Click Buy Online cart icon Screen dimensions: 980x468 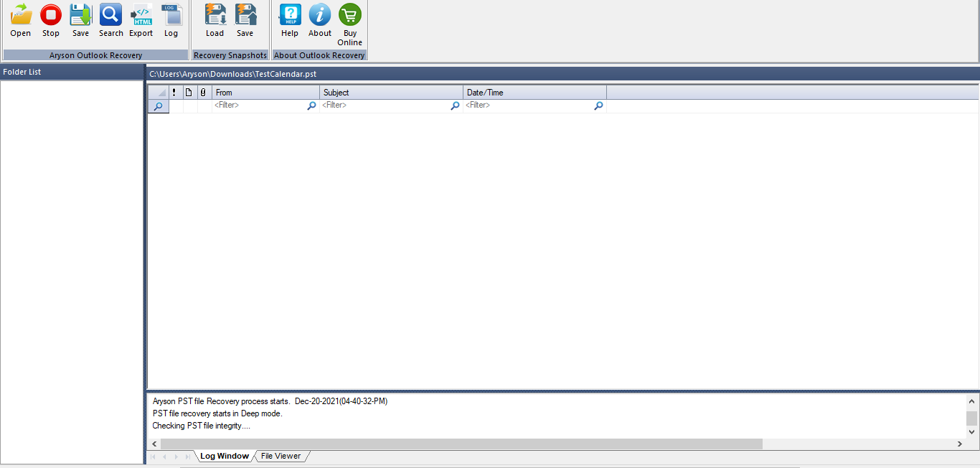click(x=350, y=15)
